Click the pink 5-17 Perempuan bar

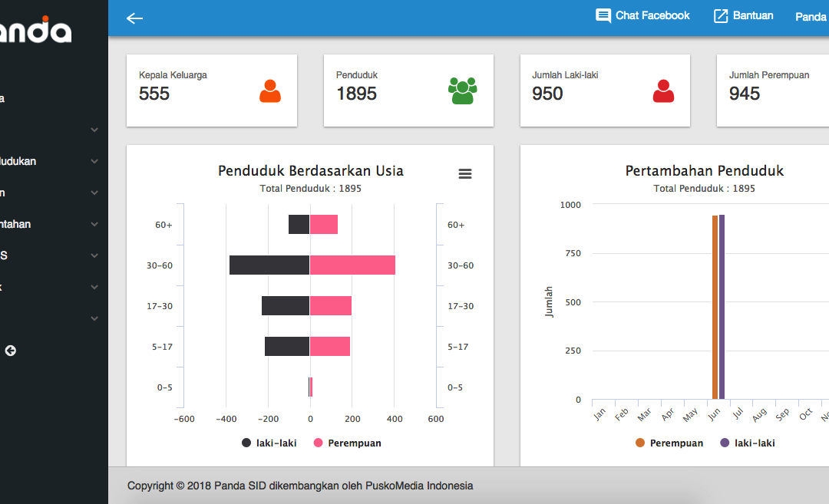pyautogui.click(x=330, y=347)
